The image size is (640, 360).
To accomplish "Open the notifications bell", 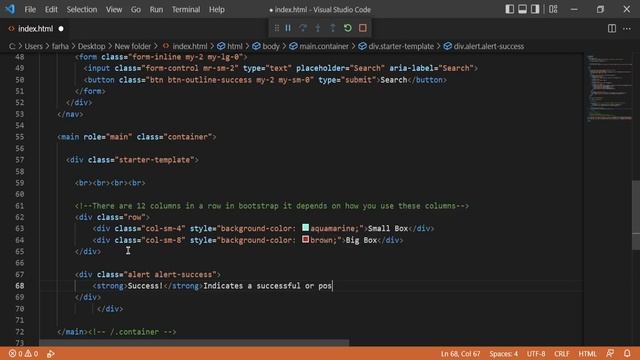I will 627,353.
